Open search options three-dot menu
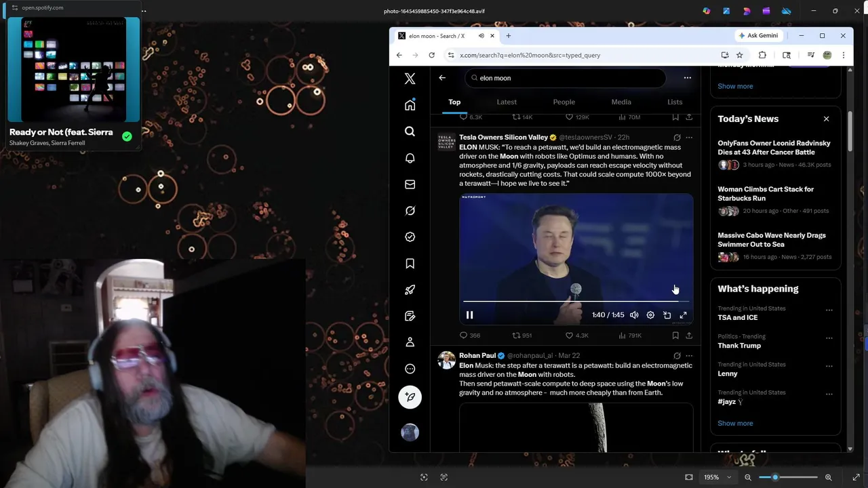868x488 pixels. 687,78
